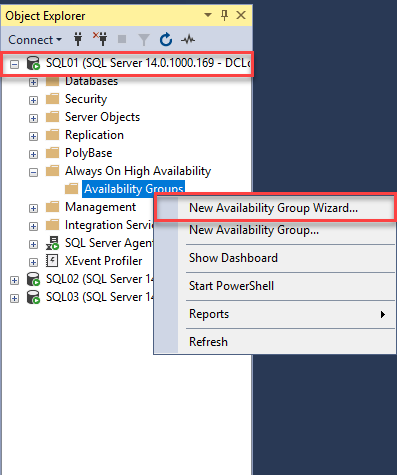Click the Disconnect plug icon with red X
Viewport: 397px width, 475px height.
[100, 39]
